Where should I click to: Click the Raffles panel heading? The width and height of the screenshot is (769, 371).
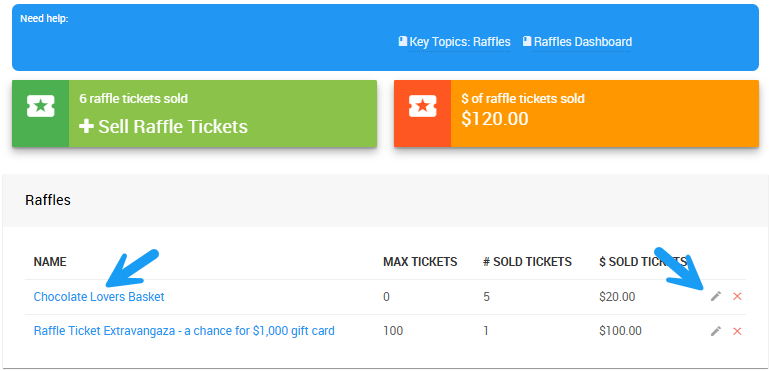pyautogui.click(x=48, y=200)
